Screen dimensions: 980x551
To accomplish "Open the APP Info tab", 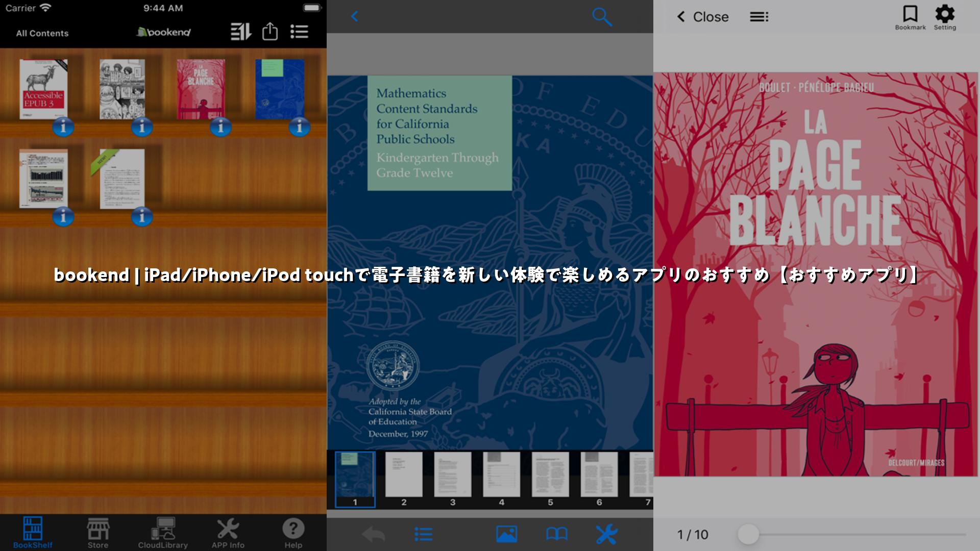I will click(228, 533).
